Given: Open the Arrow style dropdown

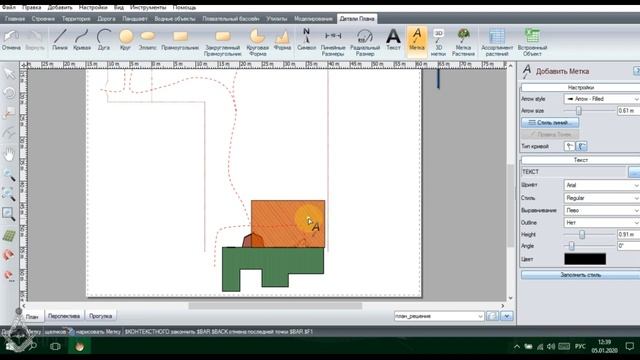Looking at the screenshot, I should 602,99.
